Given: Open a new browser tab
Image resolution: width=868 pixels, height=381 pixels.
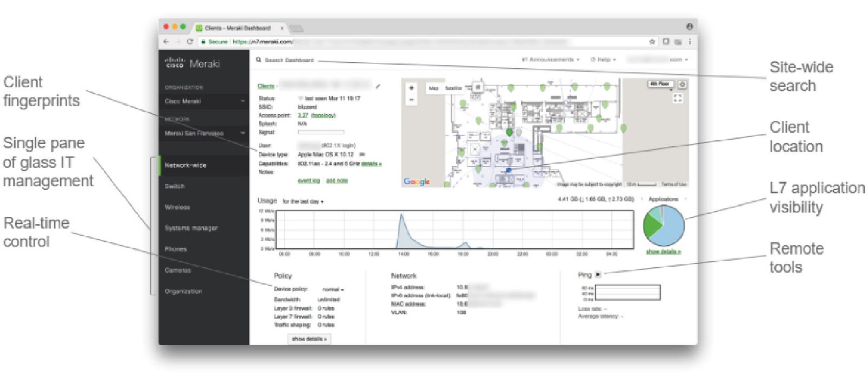Looking at the screenshot, I should (296, 28).
